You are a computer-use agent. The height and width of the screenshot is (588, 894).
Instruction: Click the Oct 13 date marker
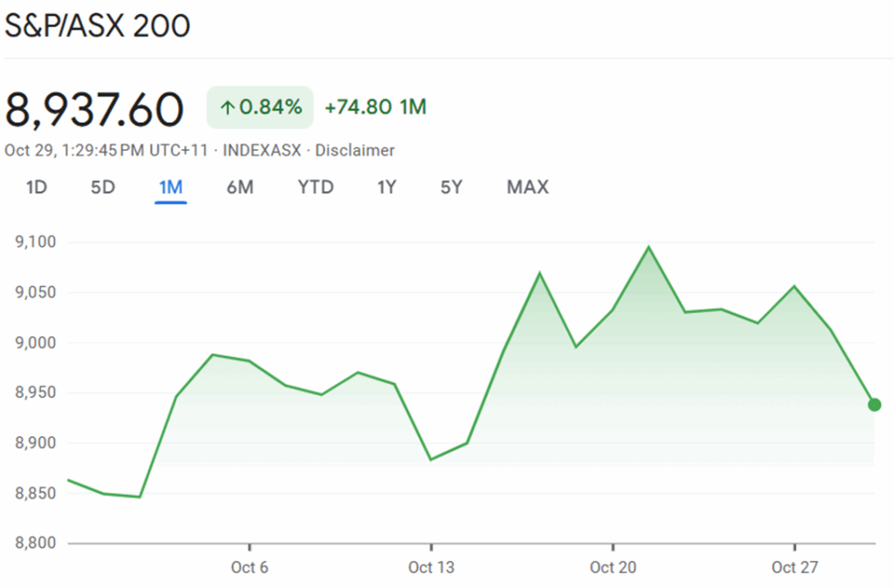(431, 568)
